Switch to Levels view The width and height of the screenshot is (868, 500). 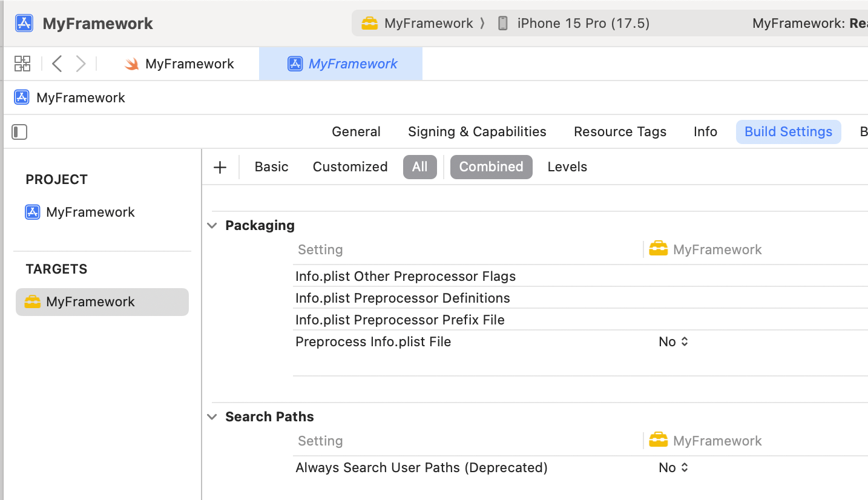pos(567,166)
